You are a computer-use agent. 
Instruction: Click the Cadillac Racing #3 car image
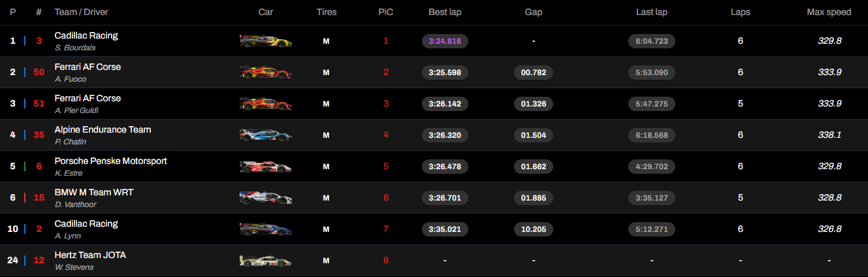[x=266, y=41]
